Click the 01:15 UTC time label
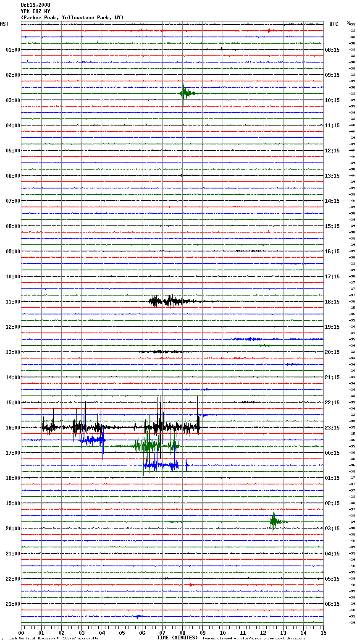Screen dimensions: 357x644 tap(332, 478)
